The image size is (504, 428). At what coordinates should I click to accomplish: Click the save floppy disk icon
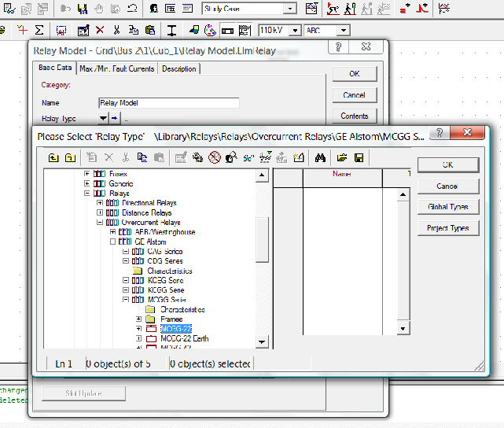[359, 157]
